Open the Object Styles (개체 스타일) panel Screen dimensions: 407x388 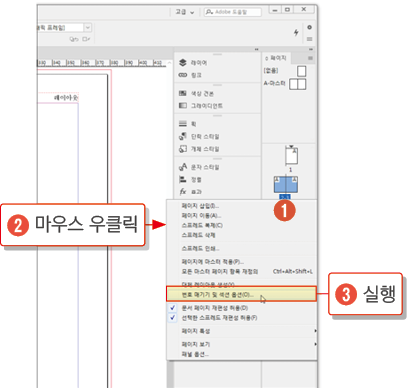199,149
